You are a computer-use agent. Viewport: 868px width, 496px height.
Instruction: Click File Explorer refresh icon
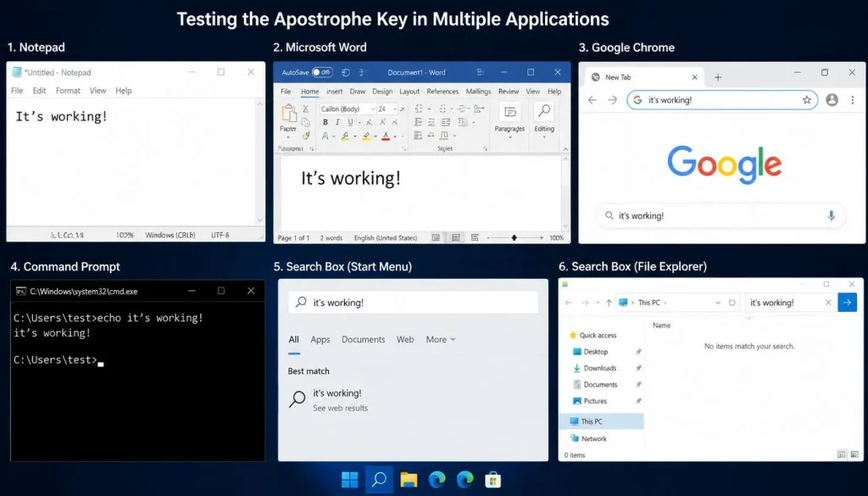[x=732, y=303]
